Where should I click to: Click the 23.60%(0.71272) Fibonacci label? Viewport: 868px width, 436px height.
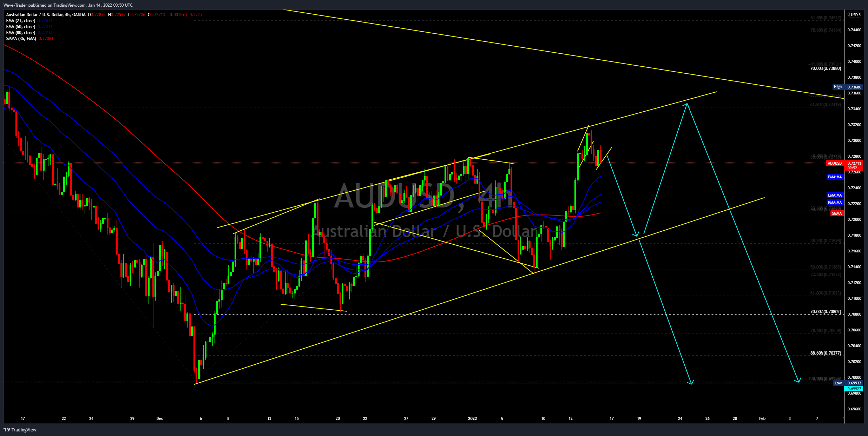coord(826,275)
